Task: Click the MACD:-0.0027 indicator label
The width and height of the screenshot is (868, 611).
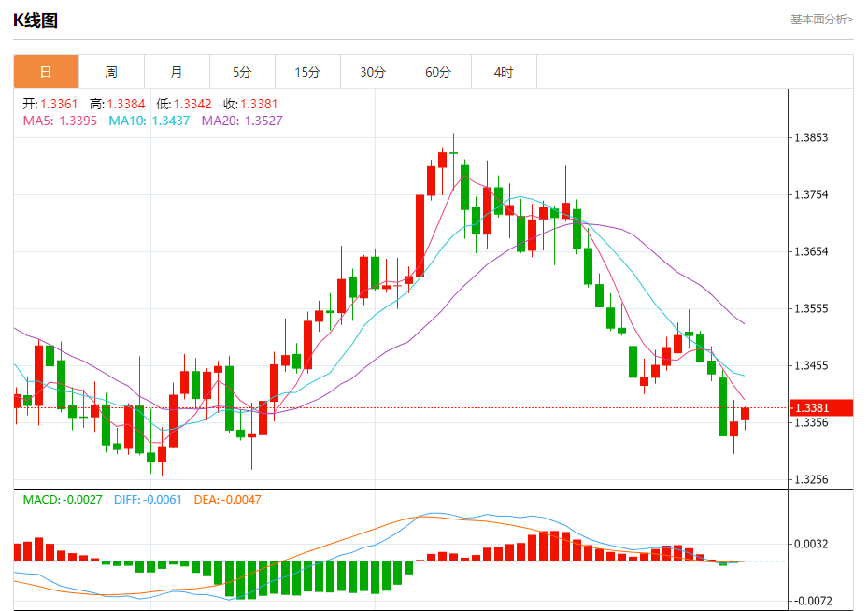Action: [x=63, y=499]
